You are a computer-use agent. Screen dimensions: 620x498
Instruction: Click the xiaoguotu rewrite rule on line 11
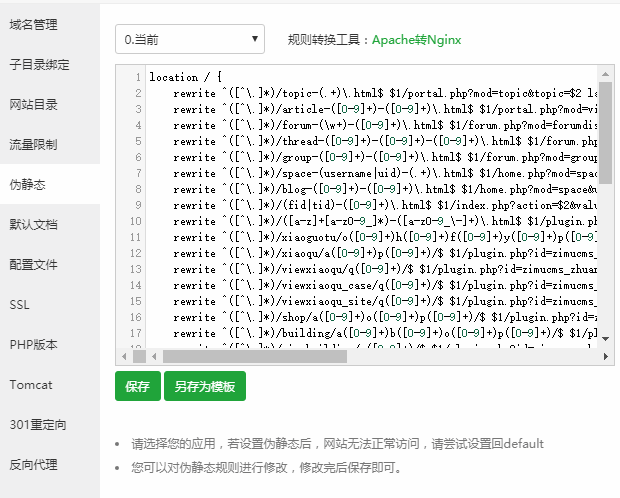[385, 237]
